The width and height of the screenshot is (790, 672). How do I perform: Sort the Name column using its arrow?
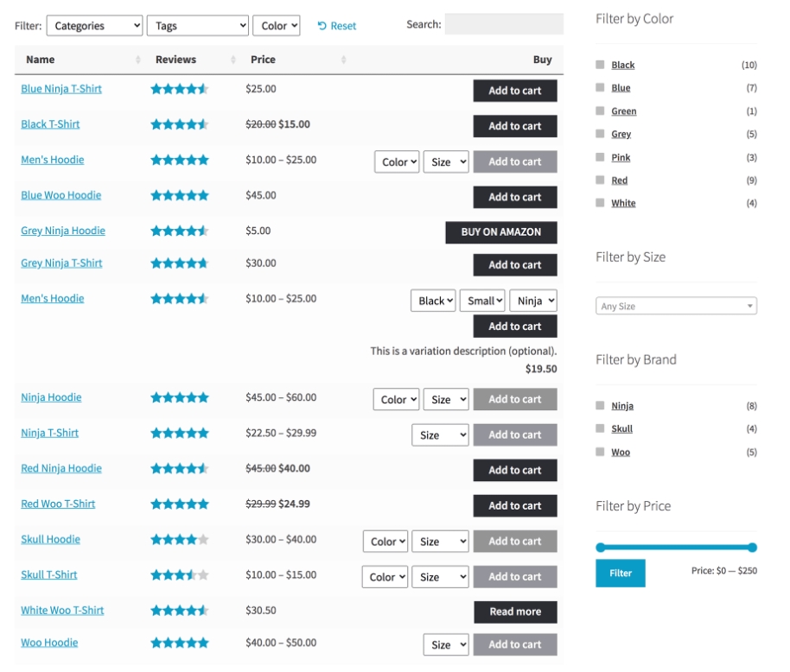tap(137, 60)
